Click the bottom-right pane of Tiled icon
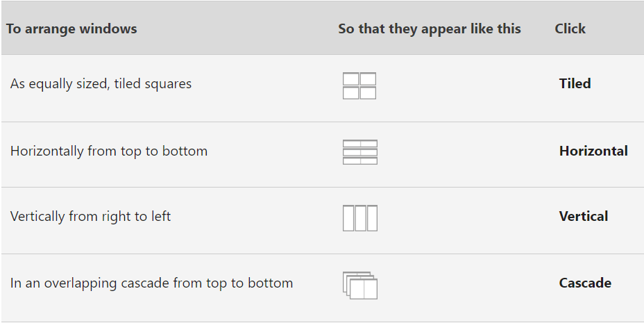Viewport: 644px width, 323px height. tap(368, 93)
